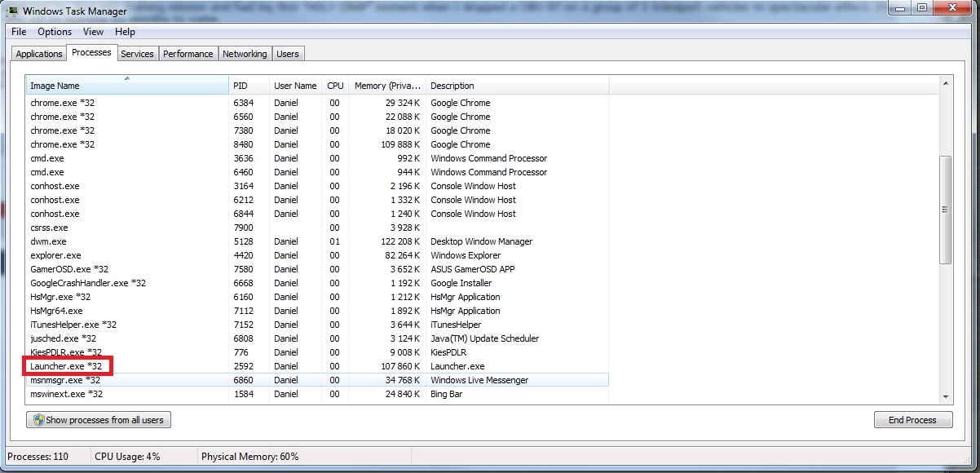Click the scrollbar down arrow

tap(946, 396)
